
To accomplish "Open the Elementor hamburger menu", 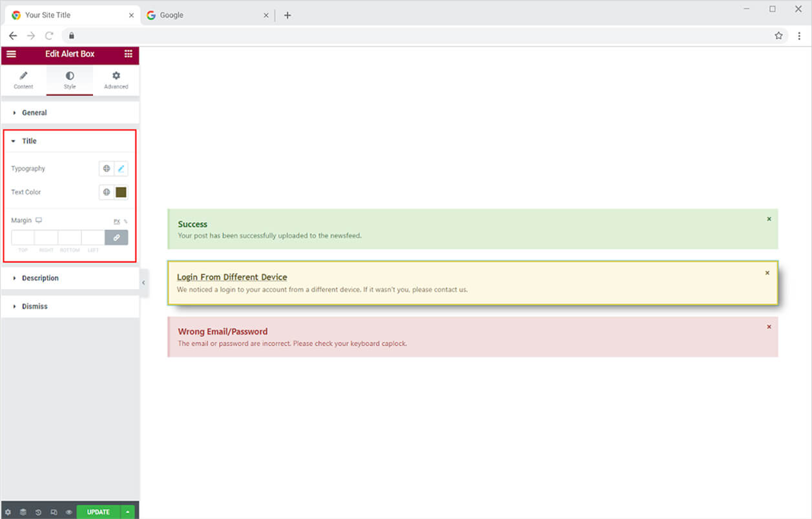I will [11, 54].
